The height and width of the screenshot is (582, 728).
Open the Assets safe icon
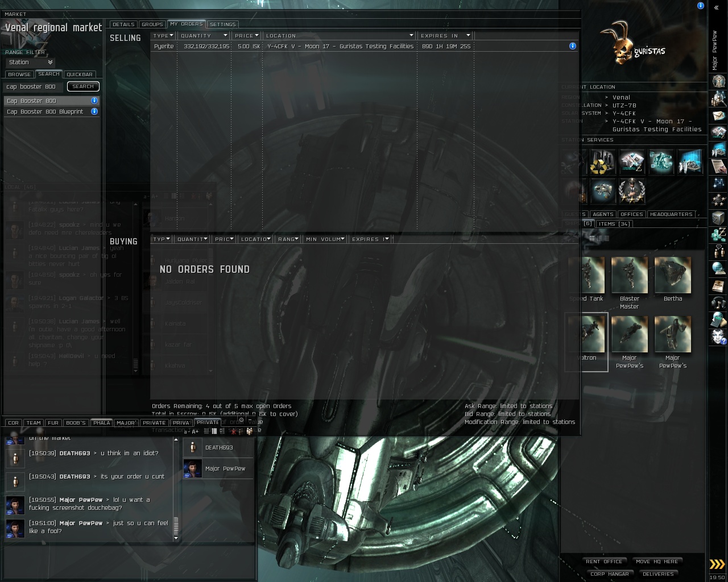pos(718,217)
